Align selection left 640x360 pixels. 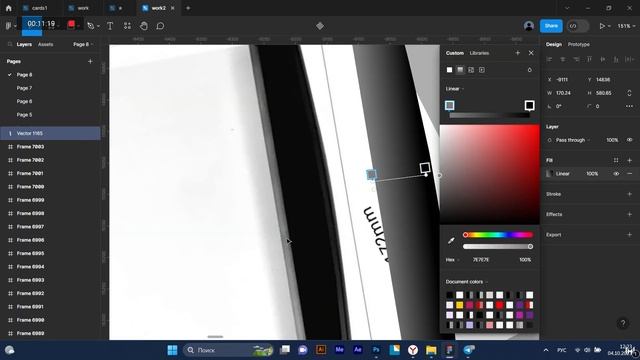pyautogui.click(x=549, y=59)
